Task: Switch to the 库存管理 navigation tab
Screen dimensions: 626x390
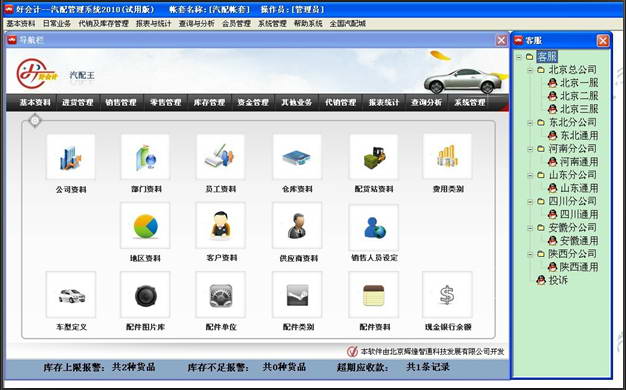Action: (x=209, y=103)
